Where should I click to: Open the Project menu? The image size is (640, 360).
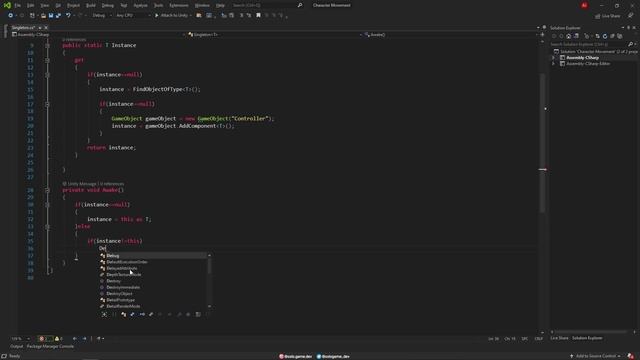click(x=73, y=6)
